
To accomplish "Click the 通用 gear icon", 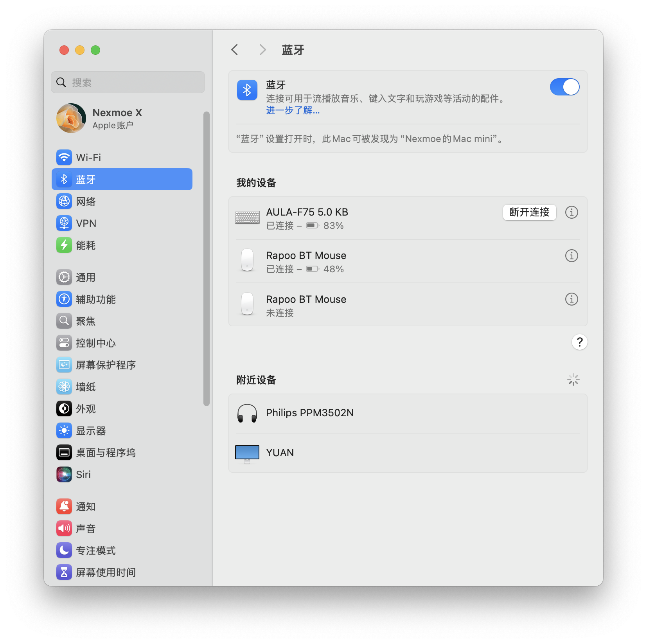I will (64, 277).
